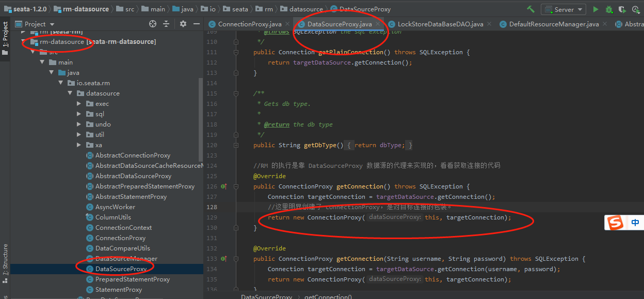Open Project panel settings gear
644x299 pixels.
(x=183, y=24)
